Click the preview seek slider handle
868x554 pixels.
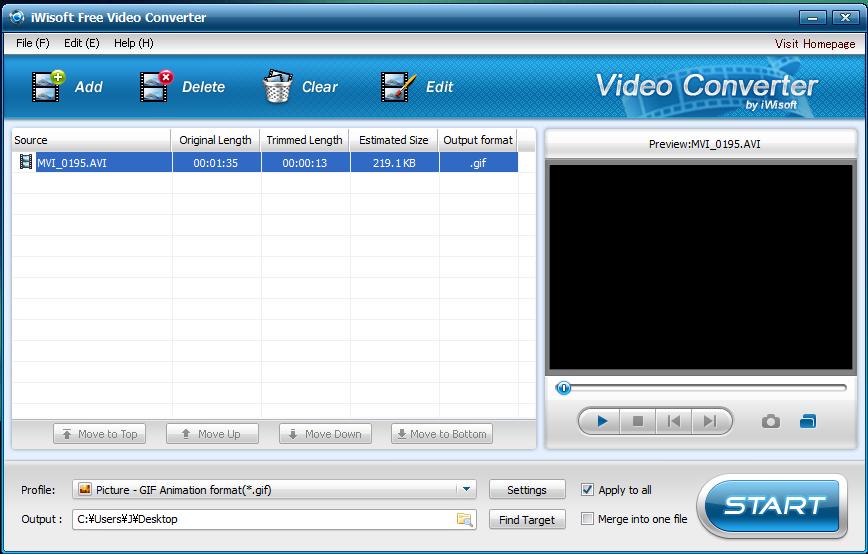[564, 388]
